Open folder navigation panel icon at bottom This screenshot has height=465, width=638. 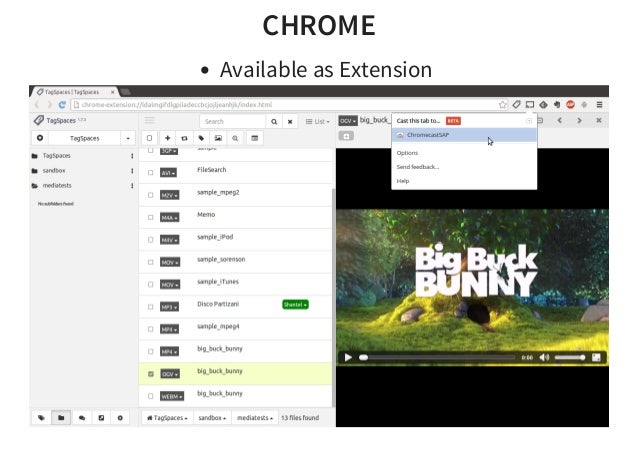click(x=61, y=418)
